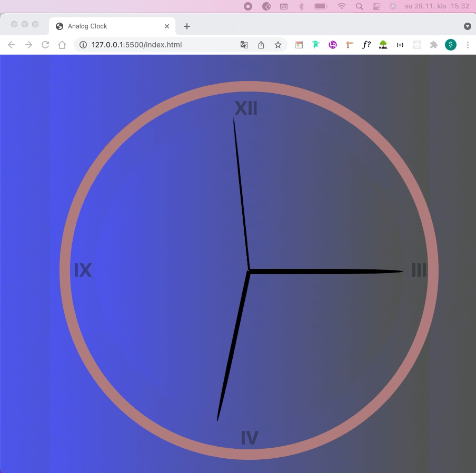Click the IV numeral on the clock
The width and height of the screenshot is (476, 473).
point(250,438)
